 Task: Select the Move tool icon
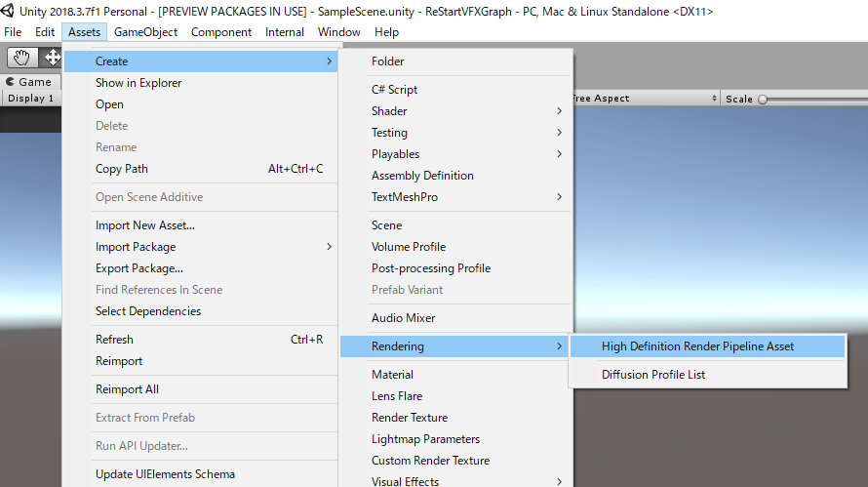click(x=52, y=57)
